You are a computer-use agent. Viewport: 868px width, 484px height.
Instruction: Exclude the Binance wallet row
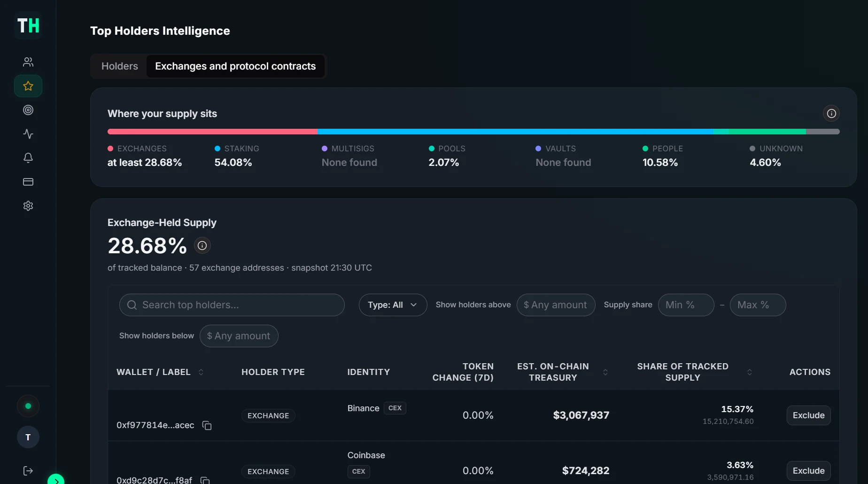coord(809,415)
